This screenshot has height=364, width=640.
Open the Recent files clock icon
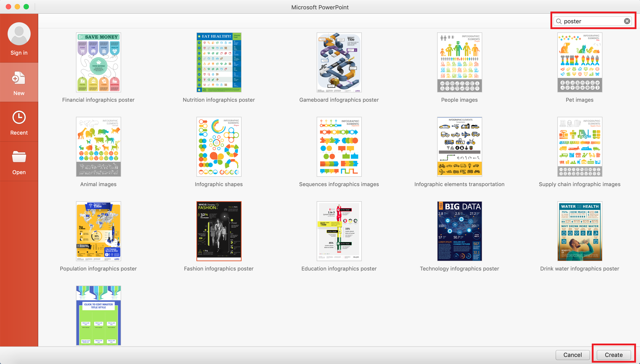click(x=19, y=117)
